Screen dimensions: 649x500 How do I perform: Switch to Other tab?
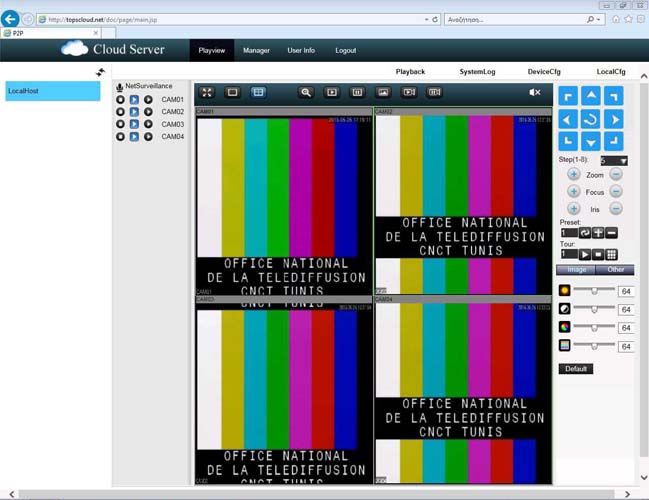click(615, 270)
